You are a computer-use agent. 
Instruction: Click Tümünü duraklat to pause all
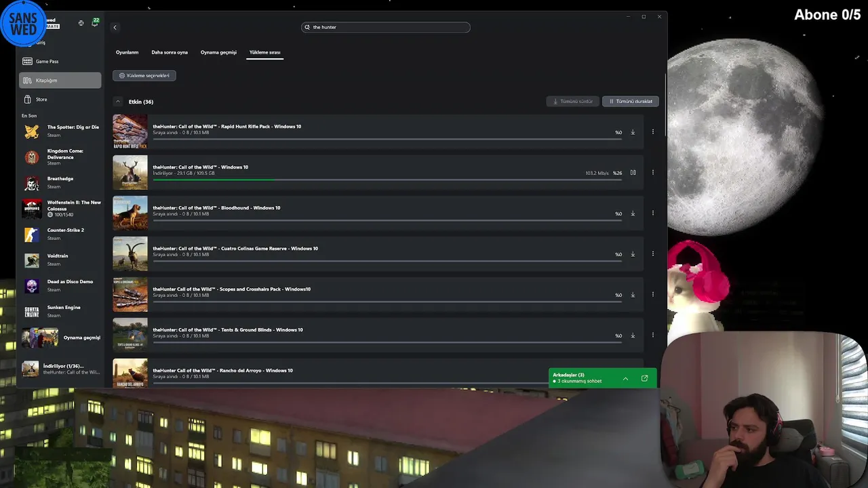(x=630, y=101)
